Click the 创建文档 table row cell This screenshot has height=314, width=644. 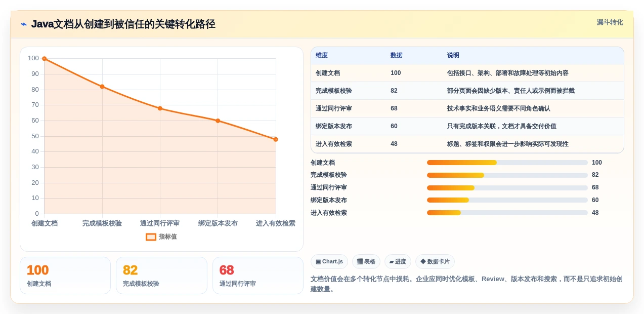(328, 73)
